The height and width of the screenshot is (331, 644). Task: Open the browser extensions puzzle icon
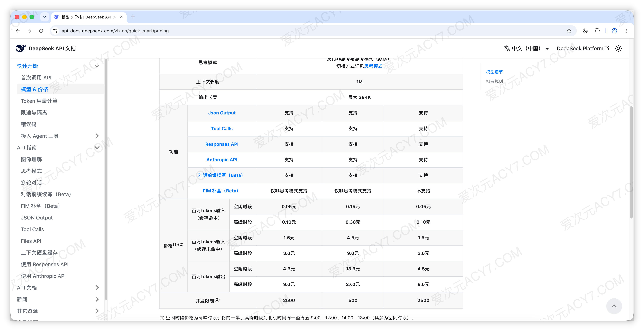[597, 31]
